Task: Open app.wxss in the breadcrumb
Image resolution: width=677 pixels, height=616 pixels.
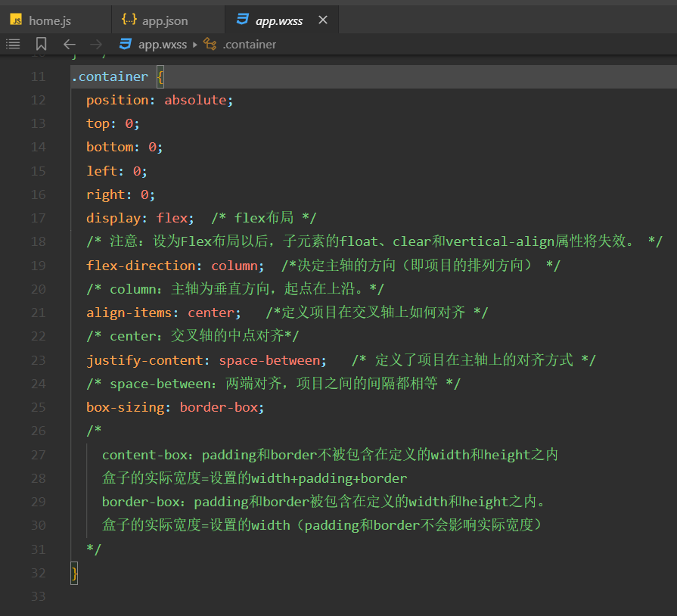Action: coord(163,45)
